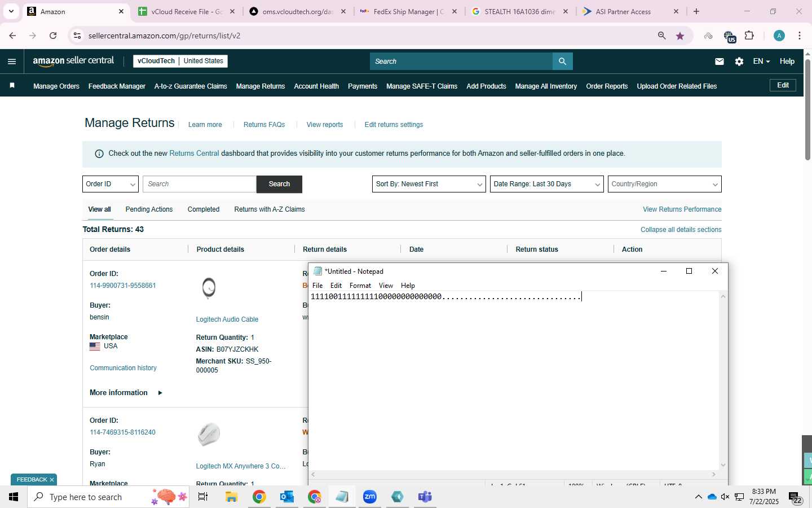Image resolution: width=812 pixels, height=508 pixels.
Task: Click the Notepad taskbar icon
Action: pyautogui.click(x=342, y=497)
